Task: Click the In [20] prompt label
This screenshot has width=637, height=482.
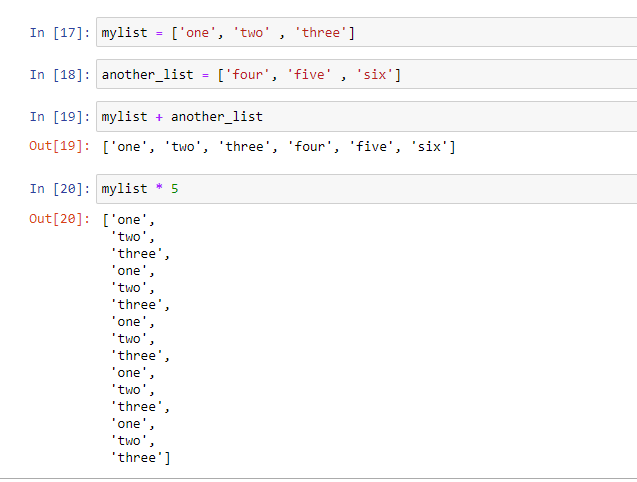Action: click(x=58, y=189)
